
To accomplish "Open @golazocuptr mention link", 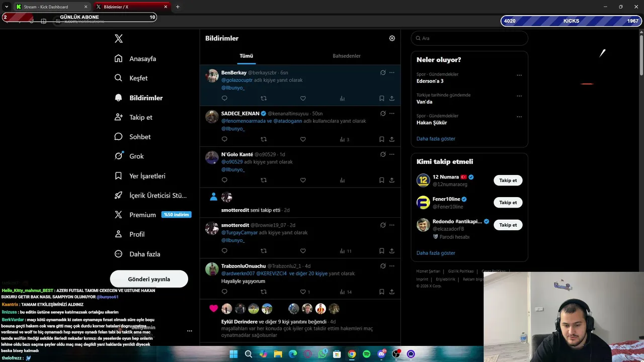I will point(237,80).
